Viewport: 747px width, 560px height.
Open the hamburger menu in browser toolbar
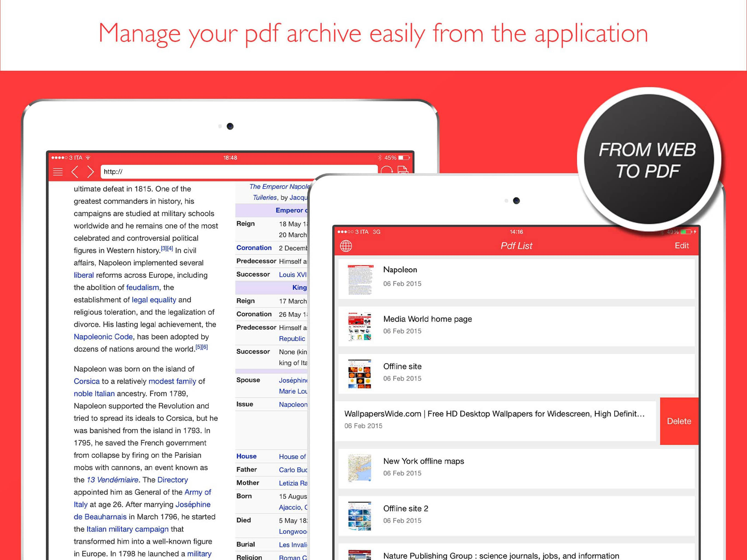pyautogui.click(x=58, y=172)
